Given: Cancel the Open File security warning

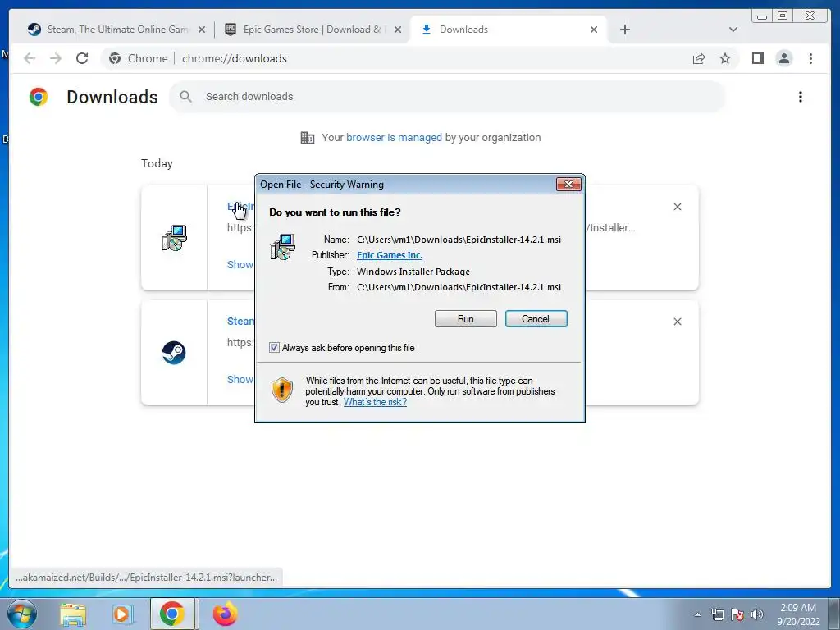Looking at the screenshot, I should (x=536, y=319).
